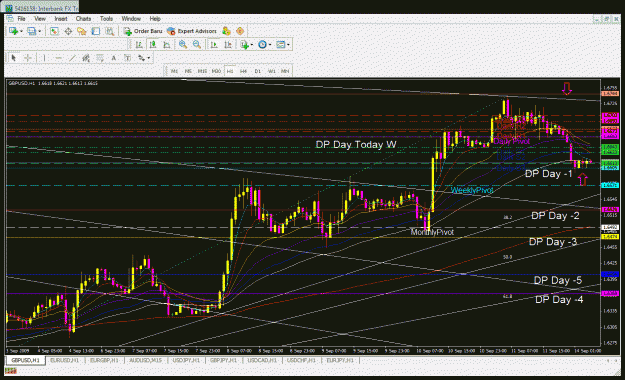
Task: Expand the Profiles dropdown arrow
Action: pos(39,31)
